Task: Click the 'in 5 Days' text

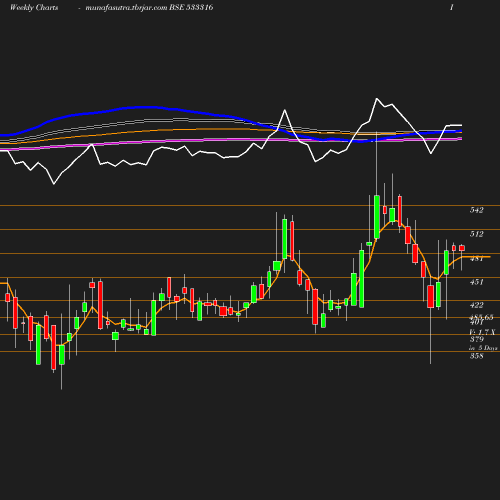Action: tap(483, 348)
